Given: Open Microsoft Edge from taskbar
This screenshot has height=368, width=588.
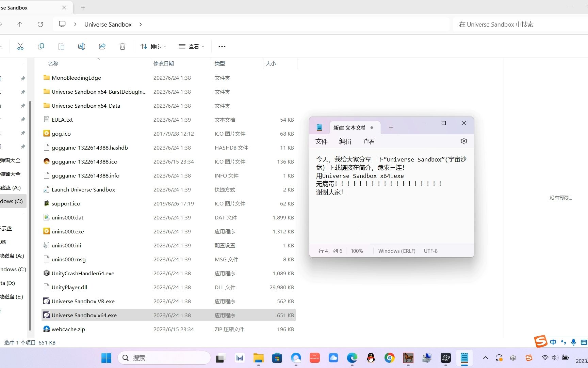Looking at the screenshot, I should (352, 358).
